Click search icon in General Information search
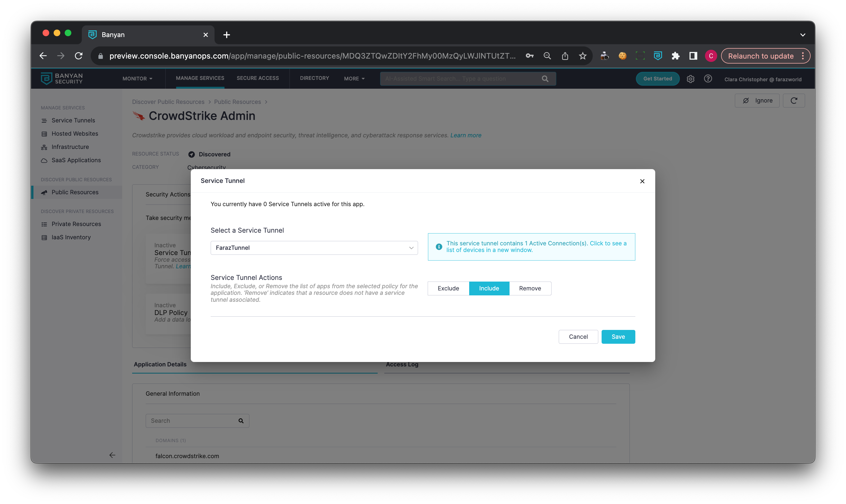 [241, 421]
